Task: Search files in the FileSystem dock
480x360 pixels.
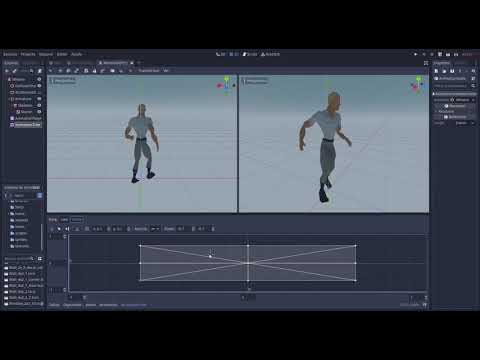Action: [19, 259]
